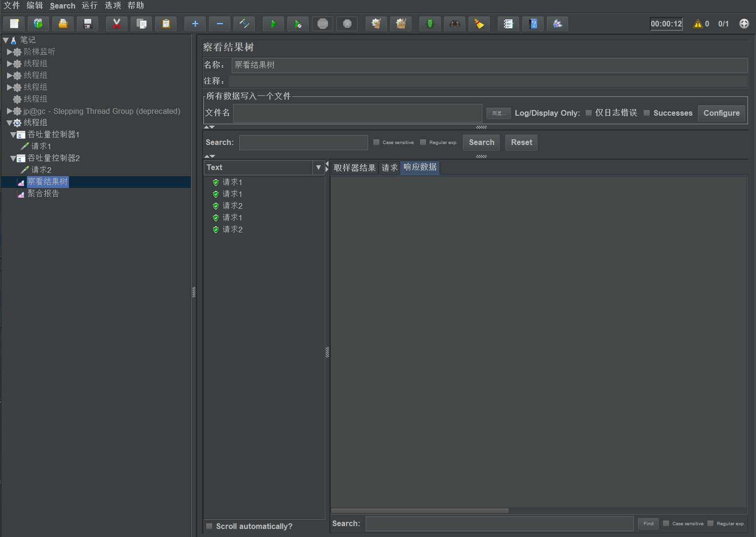Click the Open file toolbar icon
Viewport: 756px width, 537px height.
(x=63, y=24)
